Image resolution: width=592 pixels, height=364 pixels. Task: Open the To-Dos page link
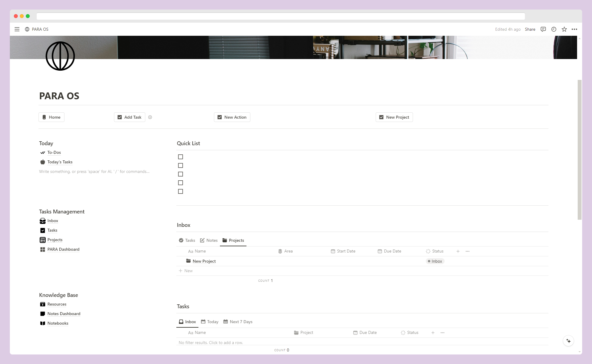(54, 152)
